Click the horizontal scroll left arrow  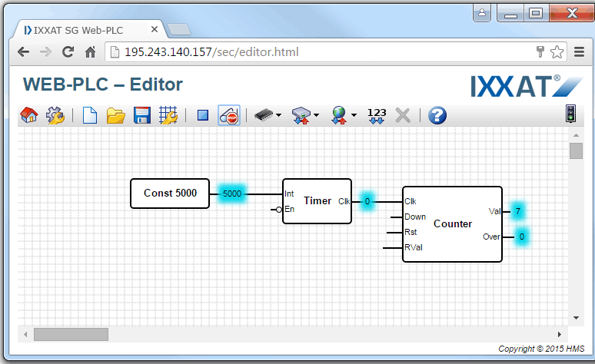click(25, 334)
